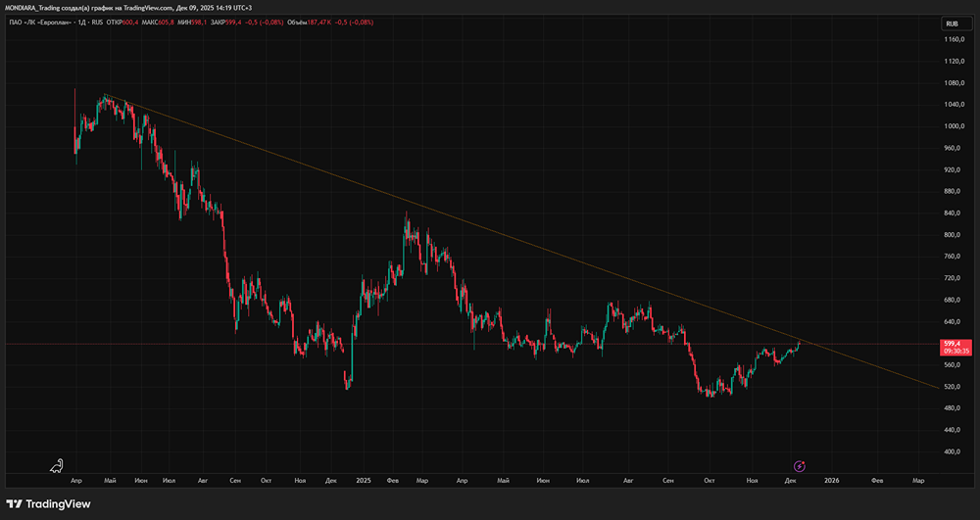Open the RUB currency selector
This screenshot has width=980, height=520.
click(951, 24)
